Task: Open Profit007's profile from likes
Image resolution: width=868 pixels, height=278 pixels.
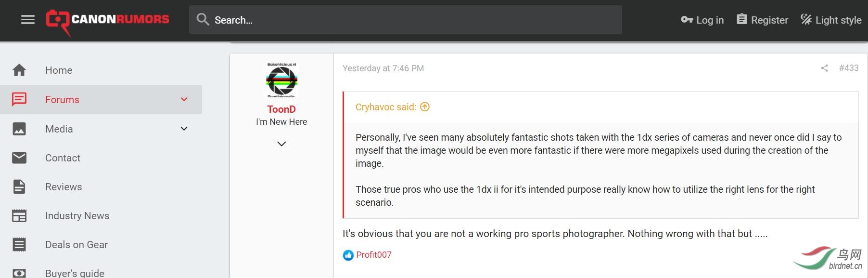Action: tap(374, 255)
